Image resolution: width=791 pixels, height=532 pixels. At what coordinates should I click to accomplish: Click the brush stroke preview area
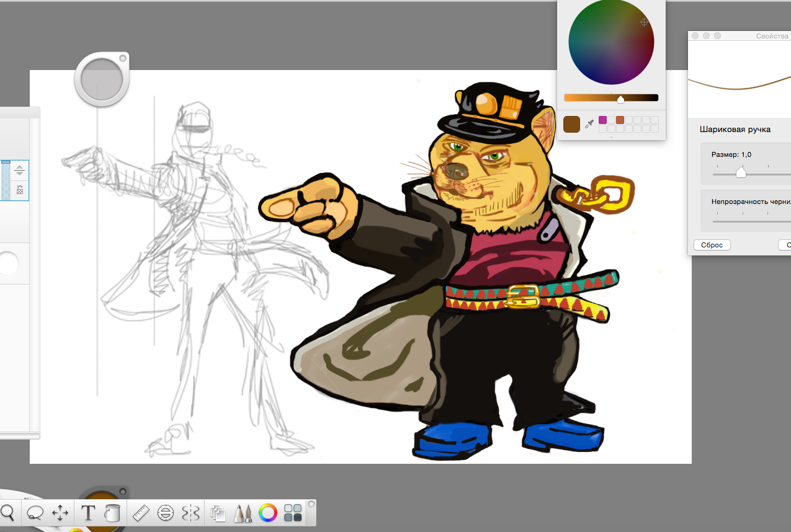pyautogui.click(x=740, y=79)
